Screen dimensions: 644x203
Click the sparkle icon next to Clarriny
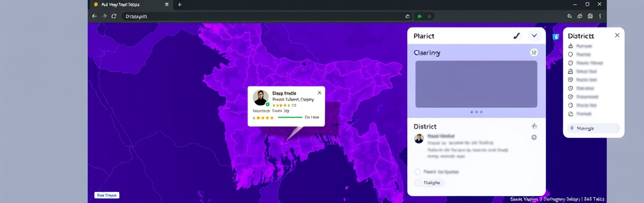click(x=534, y=52)
